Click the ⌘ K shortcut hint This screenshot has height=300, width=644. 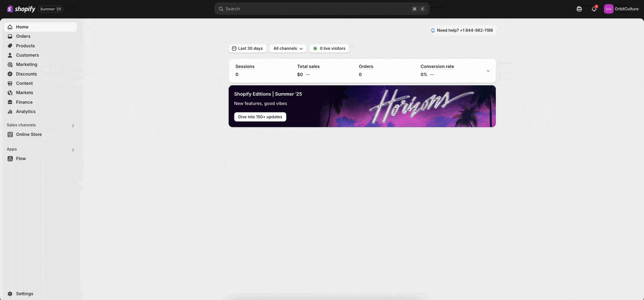pyautogui.click(x=418, y=9)
